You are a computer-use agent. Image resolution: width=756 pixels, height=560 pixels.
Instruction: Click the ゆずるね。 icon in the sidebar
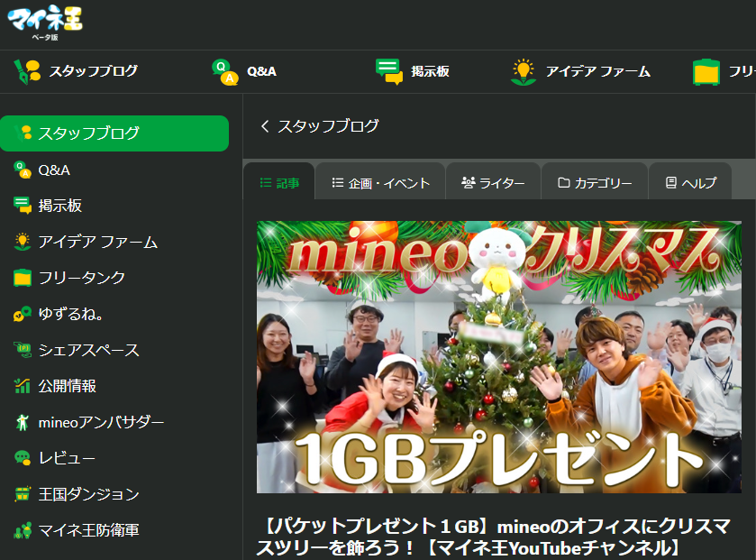[23, 314]
